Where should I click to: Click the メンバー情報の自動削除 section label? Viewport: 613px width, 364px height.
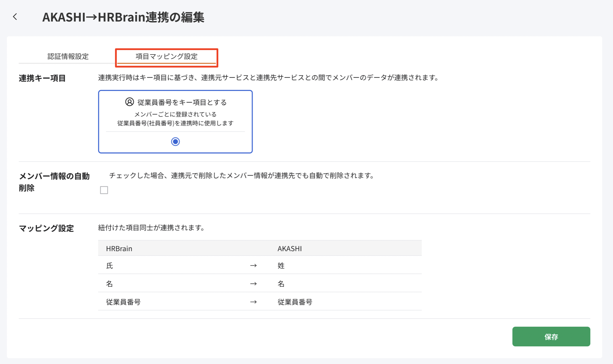[54, 182]
